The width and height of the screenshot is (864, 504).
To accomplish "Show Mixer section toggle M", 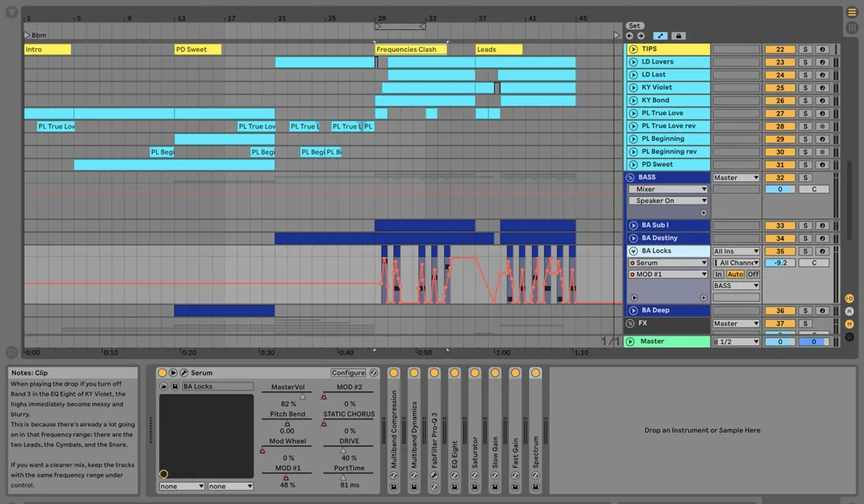I will point(850,324).
